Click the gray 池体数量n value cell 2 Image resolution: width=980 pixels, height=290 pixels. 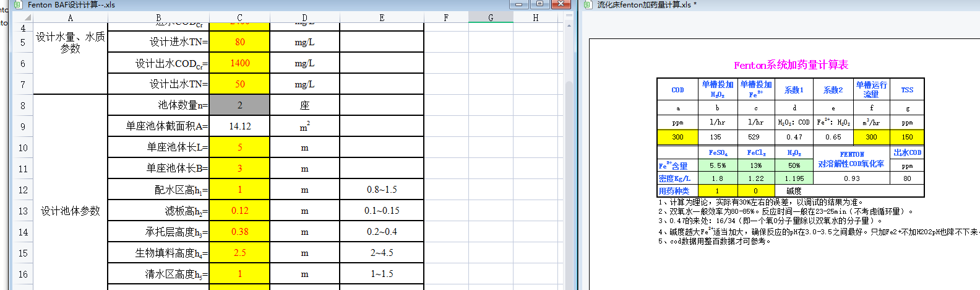pyautogui.click(x=239, y=105)
